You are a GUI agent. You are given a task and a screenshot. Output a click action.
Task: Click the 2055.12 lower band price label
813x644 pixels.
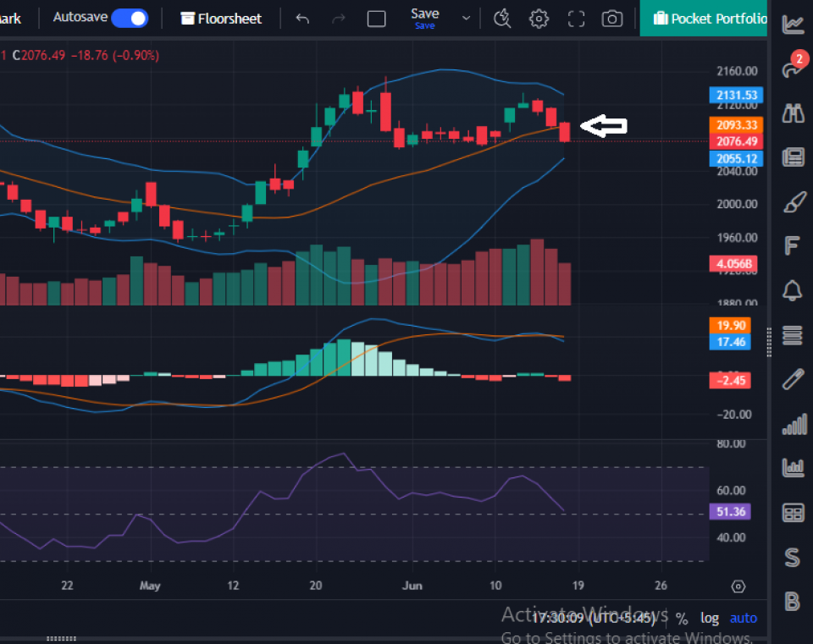click(736, 158)
